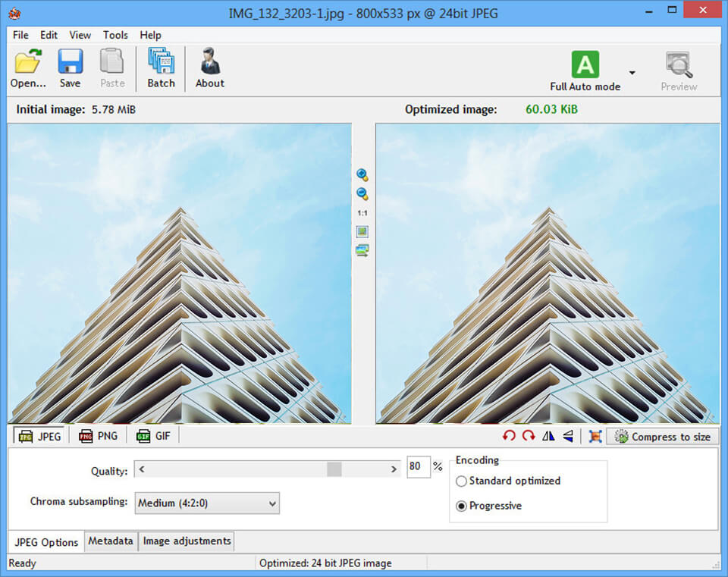Open the resize image tool
The image size is (728, 577).
click(595, 436)
